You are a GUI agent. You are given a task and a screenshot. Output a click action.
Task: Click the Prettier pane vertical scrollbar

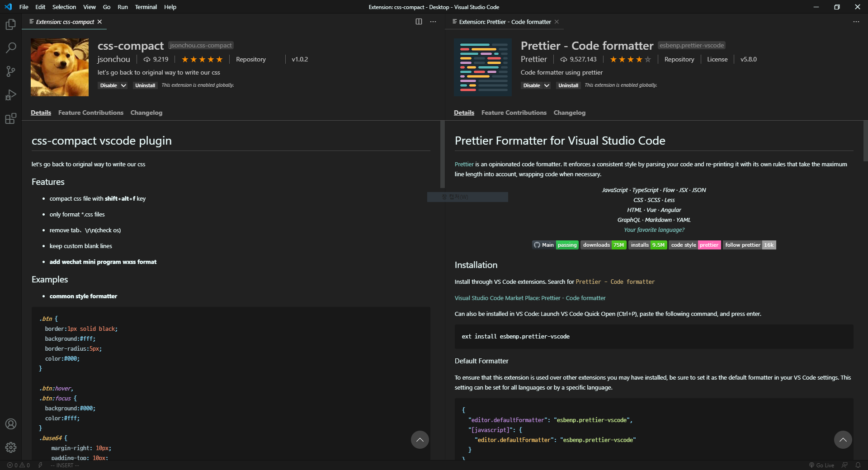click(865, 141)
